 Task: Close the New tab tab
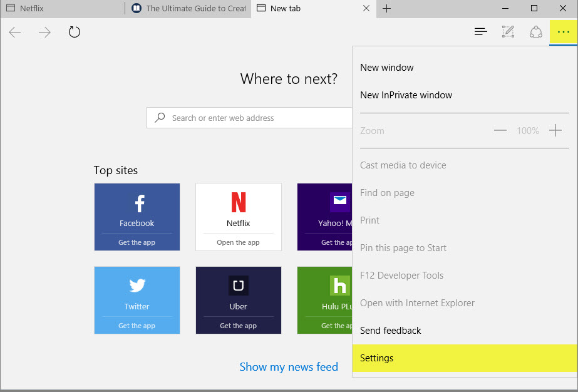coord(366,8)
